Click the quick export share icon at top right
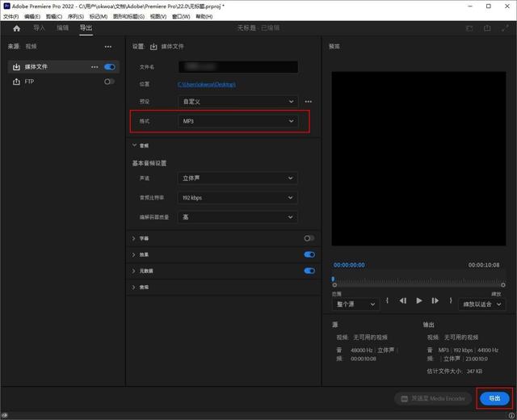 (x=487, y=28)
